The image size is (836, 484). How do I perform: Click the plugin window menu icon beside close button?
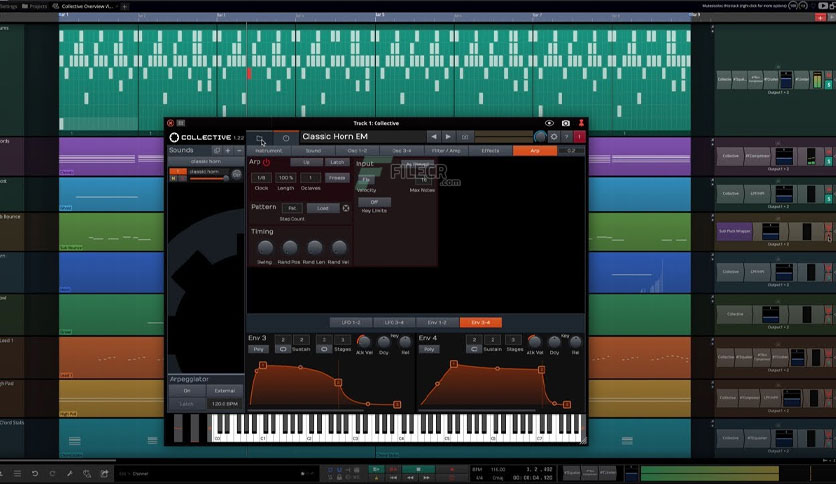(181, 123)
